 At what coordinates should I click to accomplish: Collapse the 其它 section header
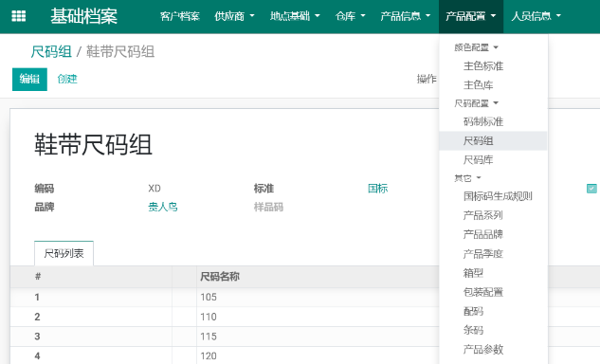[x=467, y=178]
